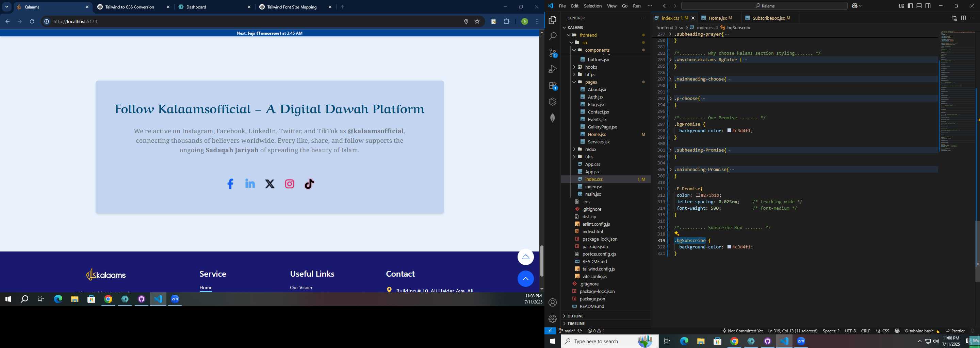Click Spaces: 2 indentation setting

(x=831, y=331)
